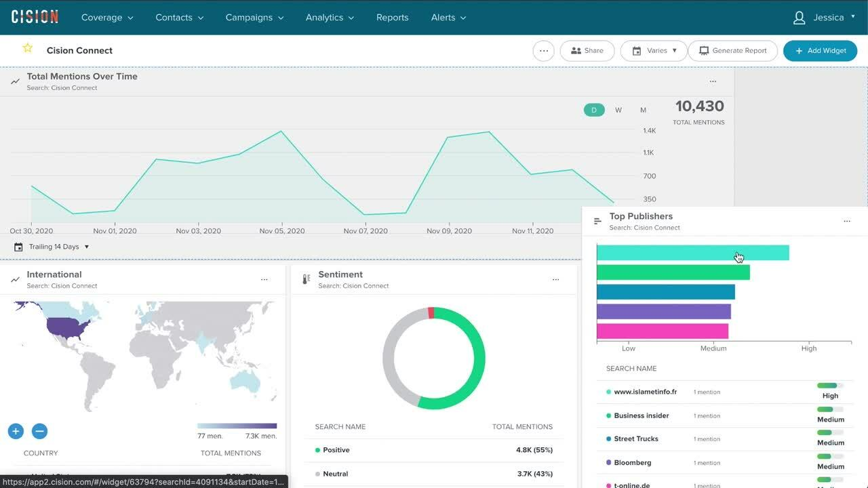The image size is (868, 488).
Task: Zoom in on the International map
Action: click(x=16, y=431)
